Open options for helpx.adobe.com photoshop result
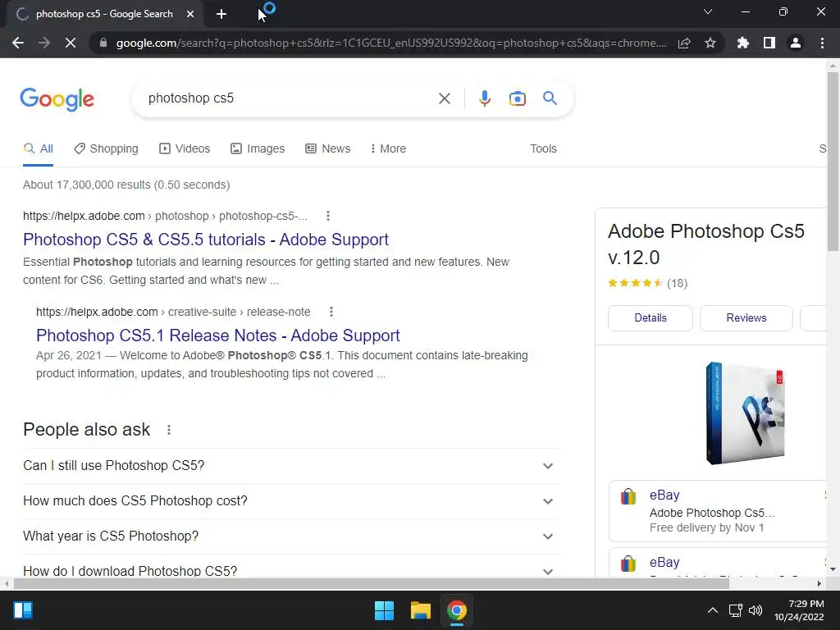 [328, 216]
